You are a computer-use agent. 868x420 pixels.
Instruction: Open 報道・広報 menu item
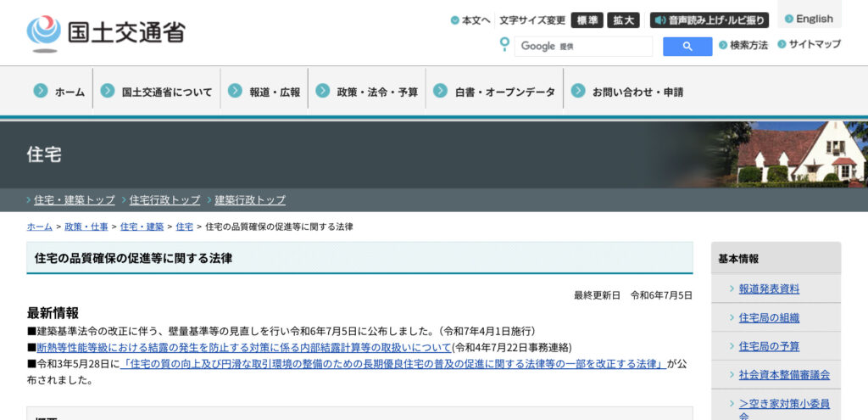264,92
